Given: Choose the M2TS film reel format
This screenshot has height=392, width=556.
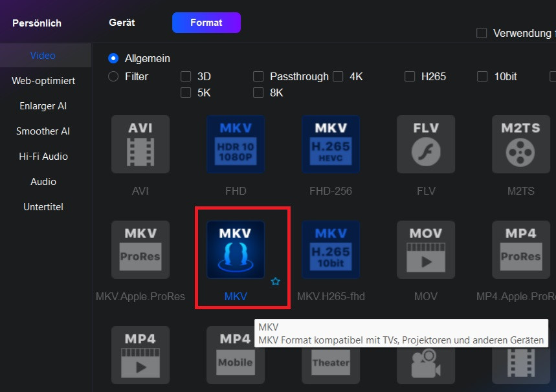Looking at the screenshot, I should 520,144.
